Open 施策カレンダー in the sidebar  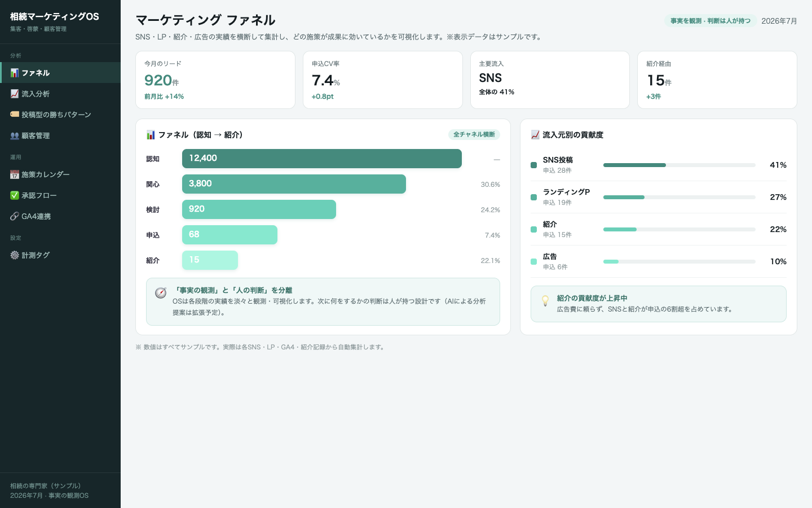pos(60,174)
